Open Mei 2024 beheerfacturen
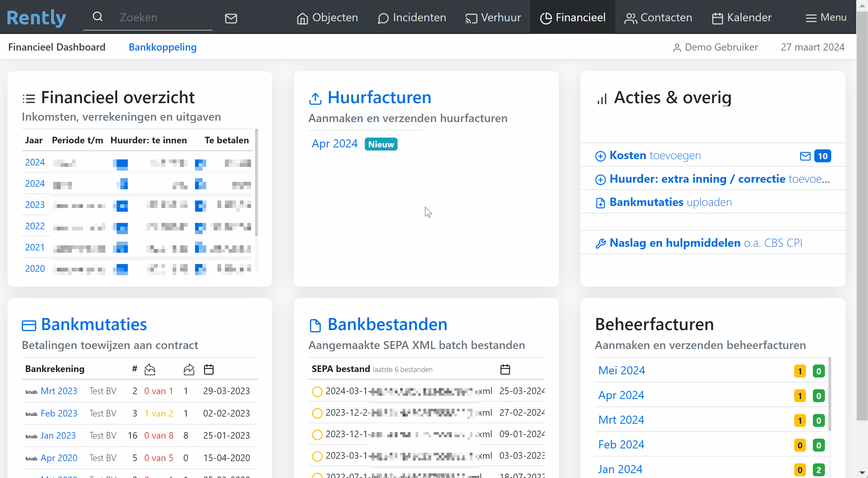The image size is (868, 478). point(621,370)
